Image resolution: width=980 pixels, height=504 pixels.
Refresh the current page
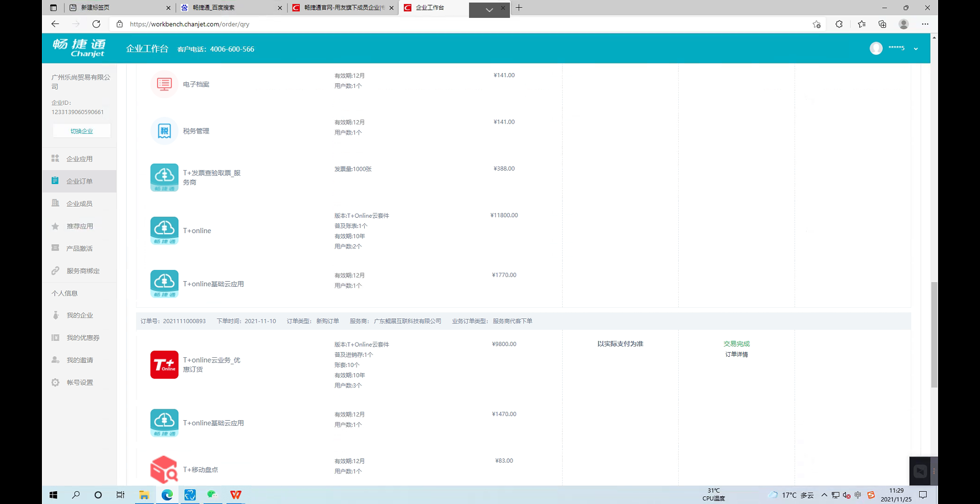[96, 24]
